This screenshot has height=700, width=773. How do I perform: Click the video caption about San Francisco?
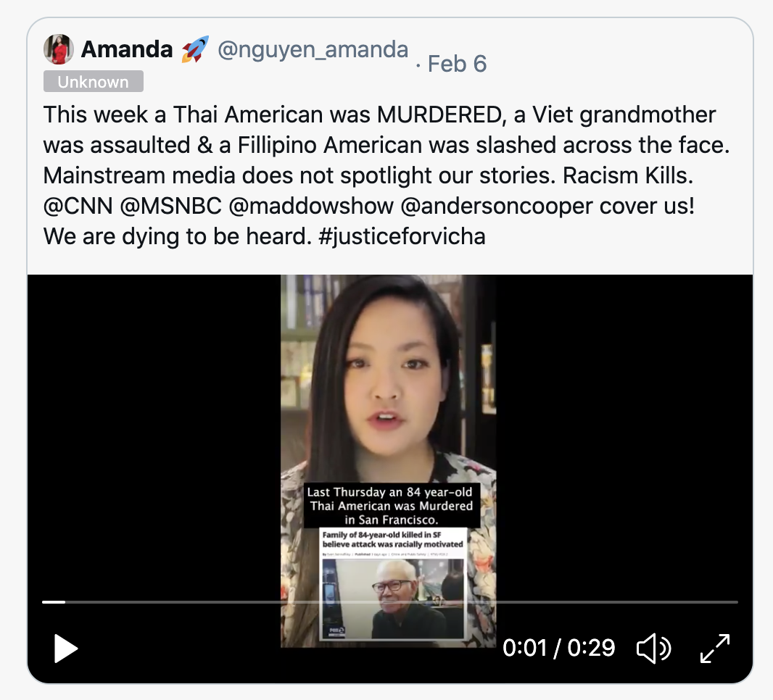click(x=392, y=506)
